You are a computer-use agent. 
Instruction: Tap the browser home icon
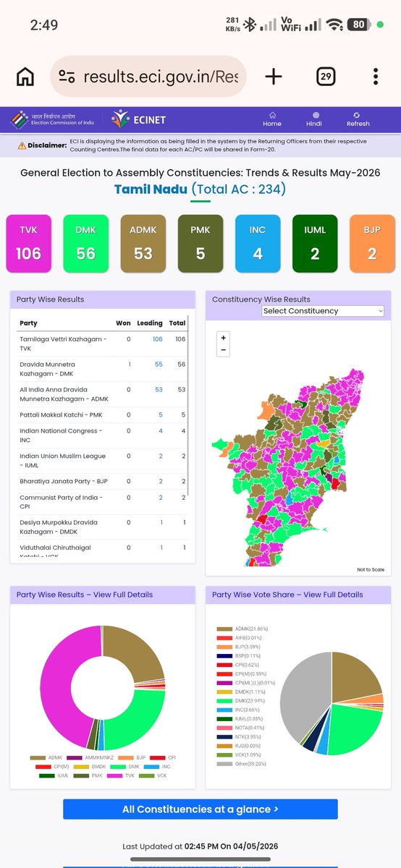25,77
